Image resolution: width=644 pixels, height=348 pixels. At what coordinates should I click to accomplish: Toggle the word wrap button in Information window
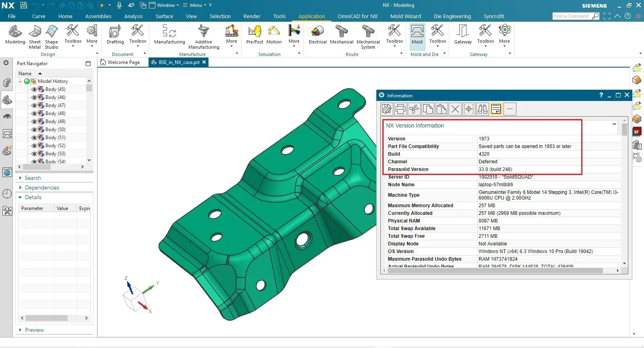(x=496, y=109)
